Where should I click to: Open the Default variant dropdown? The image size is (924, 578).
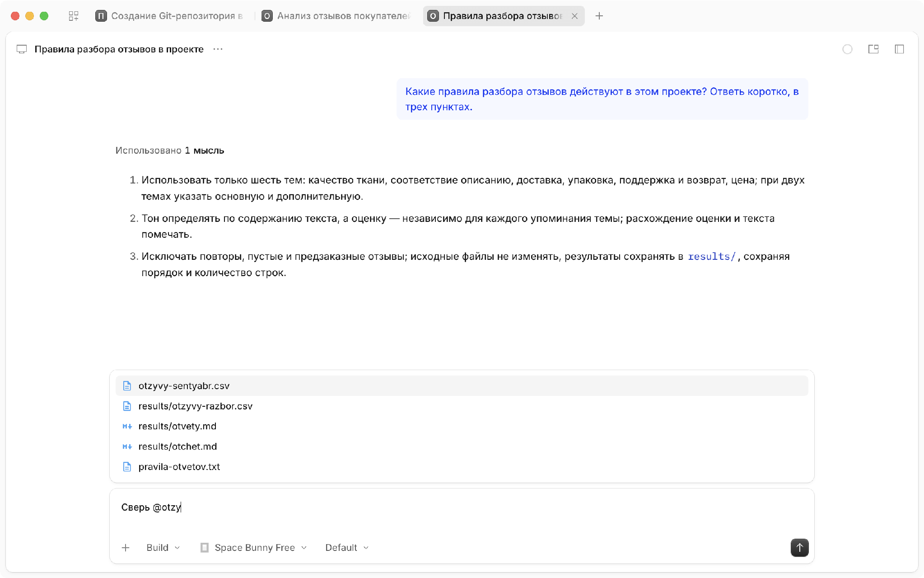pyautogui.click(x=347, y=548)
